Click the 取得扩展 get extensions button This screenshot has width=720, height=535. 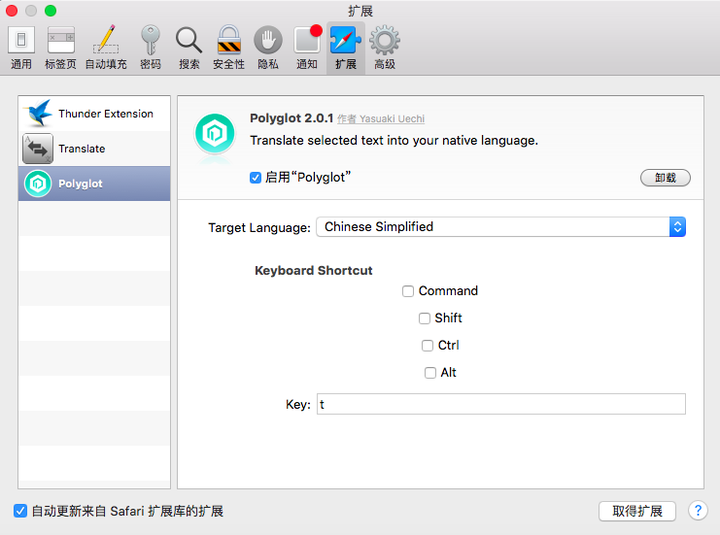click(637, 511)
